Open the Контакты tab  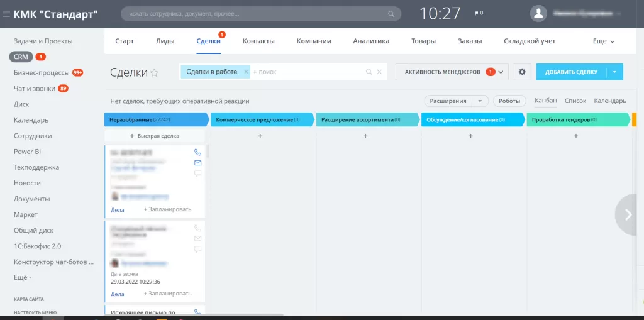click(258, 41)
